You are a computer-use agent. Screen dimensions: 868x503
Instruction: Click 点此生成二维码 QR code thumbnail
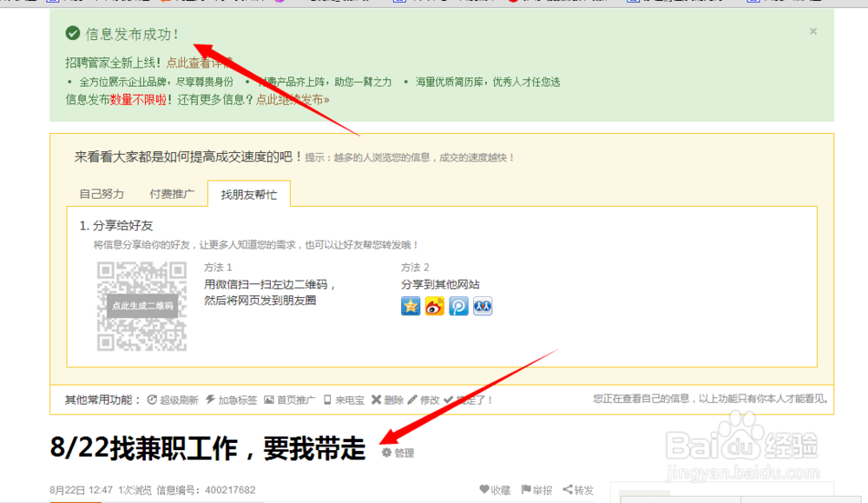pyautogui.click(x=143, y=306)
